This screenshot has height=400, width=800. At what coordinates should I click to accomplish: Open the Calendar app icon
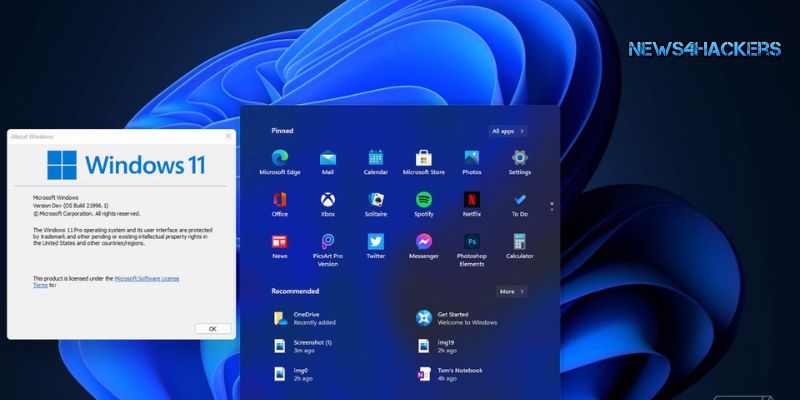375,158
